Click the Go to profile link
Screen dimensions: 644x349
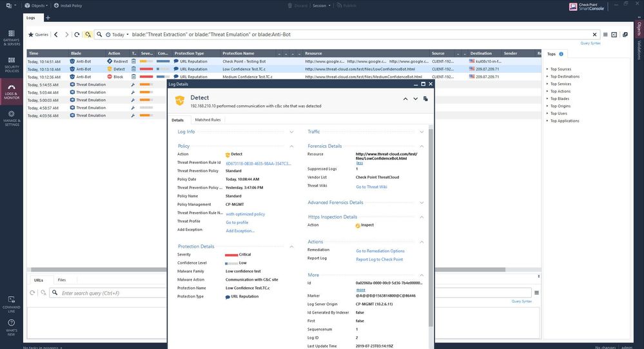[237, 223]
